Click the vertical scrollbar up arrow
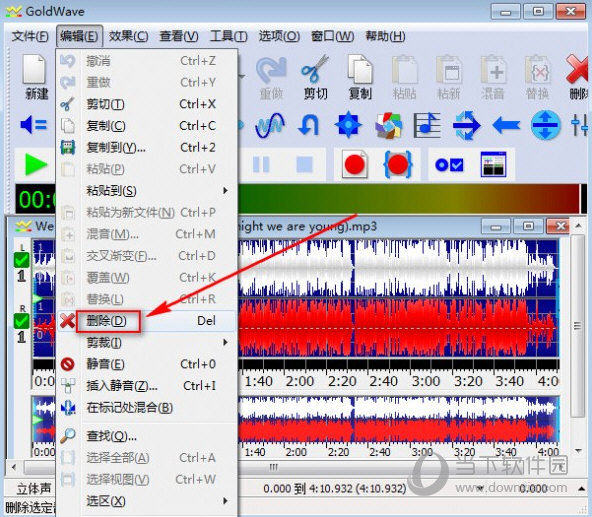Viewport: 592px width, 517px height. coord(578,226)
